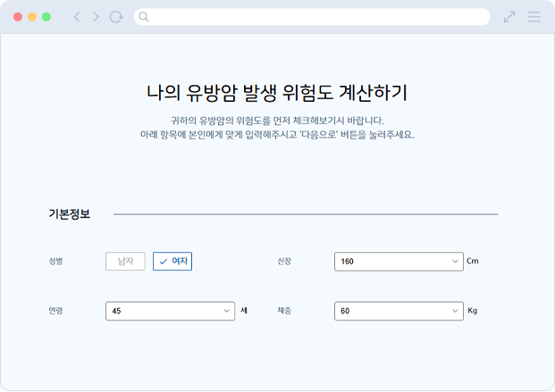
Task: Click the chevron arrow of weight dropdown
Action: [x=453, y=311]
